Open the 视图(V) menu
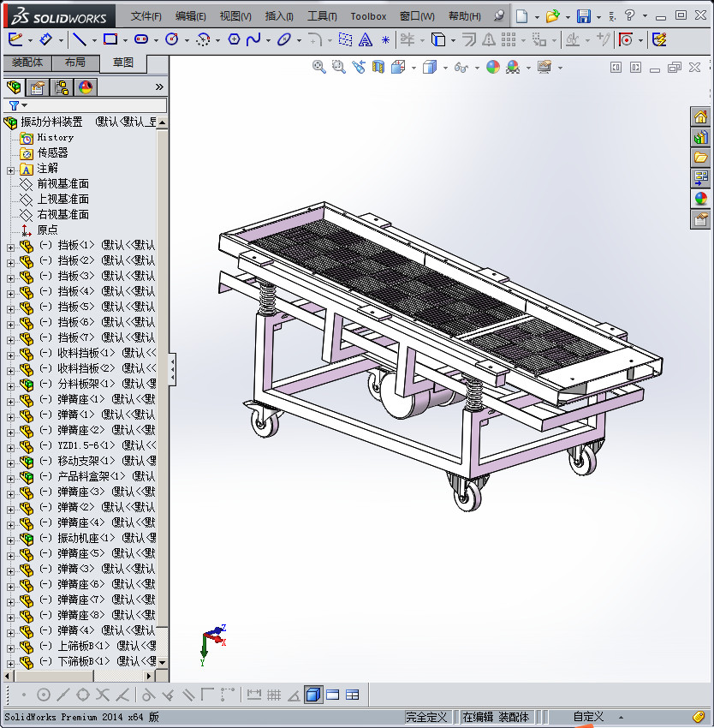714x728 pixels. click(x=235, y=16)
